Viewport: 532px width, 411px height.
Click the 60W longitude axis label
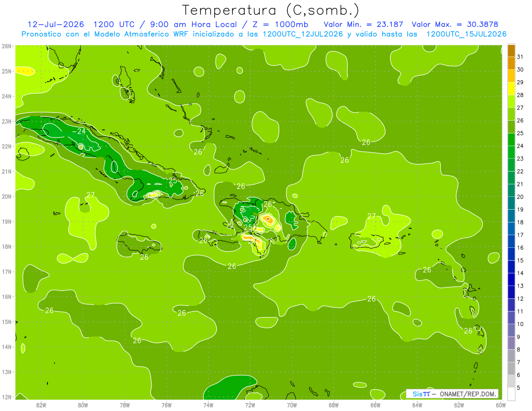[501, 405]
